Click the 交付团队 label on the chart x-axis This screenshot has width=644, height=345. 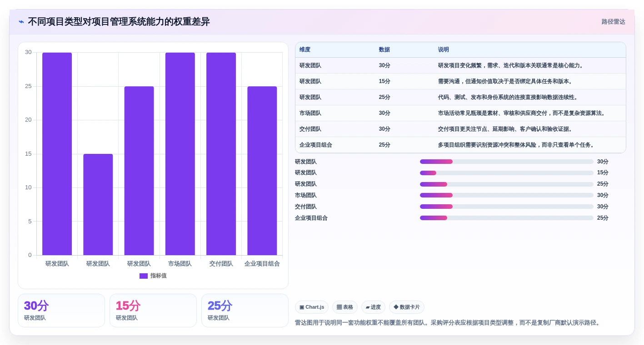(221, 264)
